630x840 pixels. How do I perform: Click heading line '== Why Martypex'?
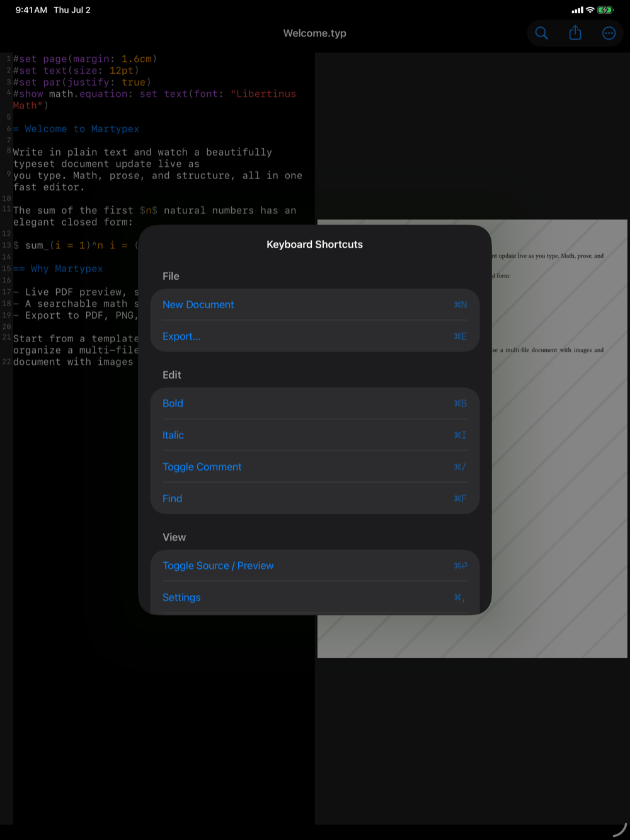coord(58,268)
